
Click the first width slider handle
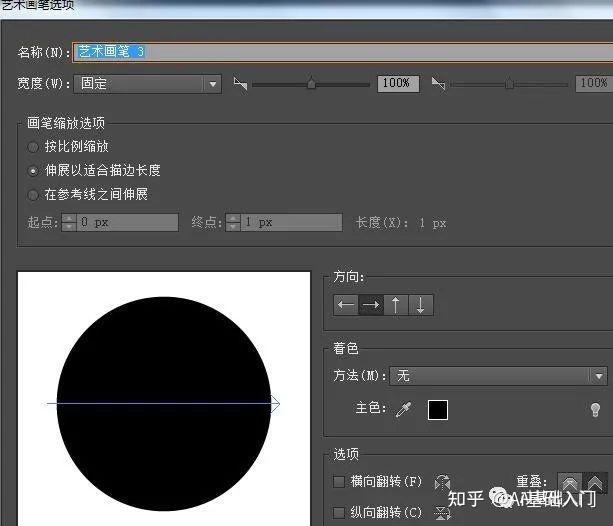click(311, 83)
